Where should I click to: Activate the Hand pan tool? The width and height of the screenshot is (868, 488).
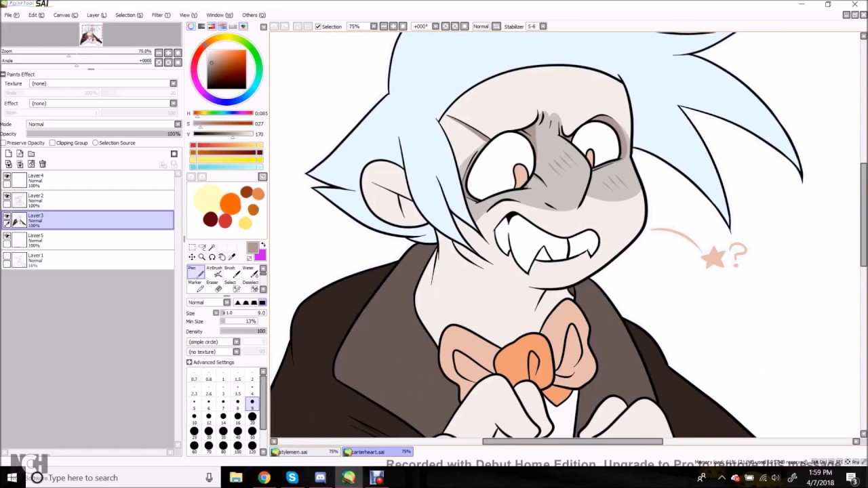222,257
